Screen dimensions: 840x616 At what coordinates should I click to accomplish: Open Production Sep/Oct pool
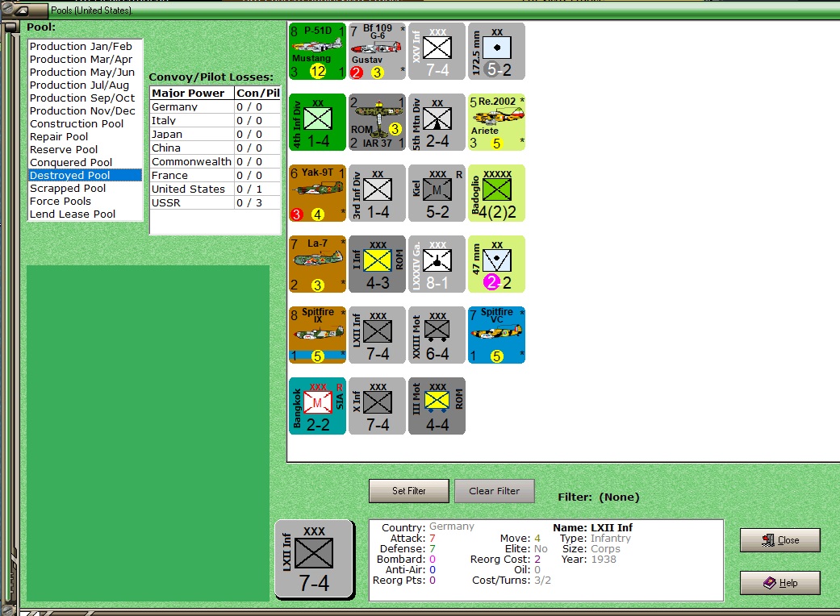click(x=86, y=98)
